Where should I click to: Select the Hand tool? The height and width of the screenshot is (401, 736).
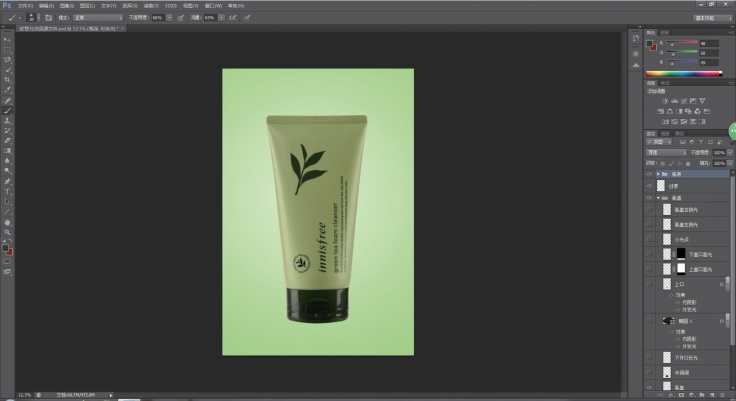(8, 223)
